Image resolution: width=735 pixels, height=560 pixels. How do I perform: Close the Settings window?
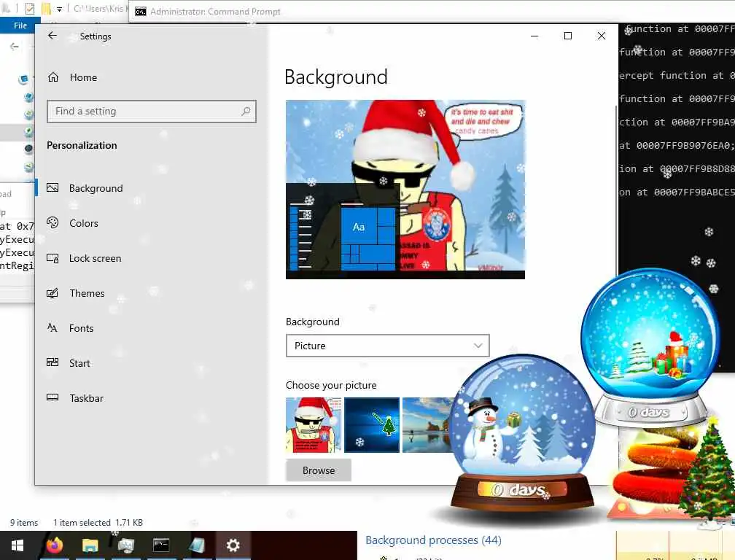pyautogui.click(x=602, y=36)
